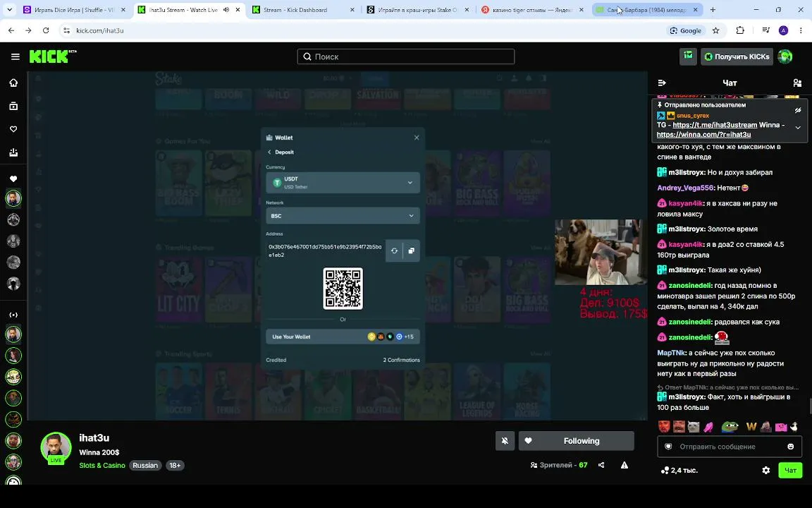The height and width of the screenshot is (508, 812).
Task: Click the Google lens address bar chip
Action: [686, 30]
